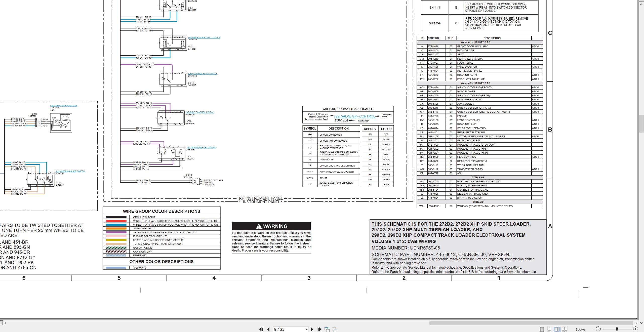This screenshot has height=332, width=644.
Task: Click 'REAR VIEW CAMERA' description cell
Action: coord(494,59)
